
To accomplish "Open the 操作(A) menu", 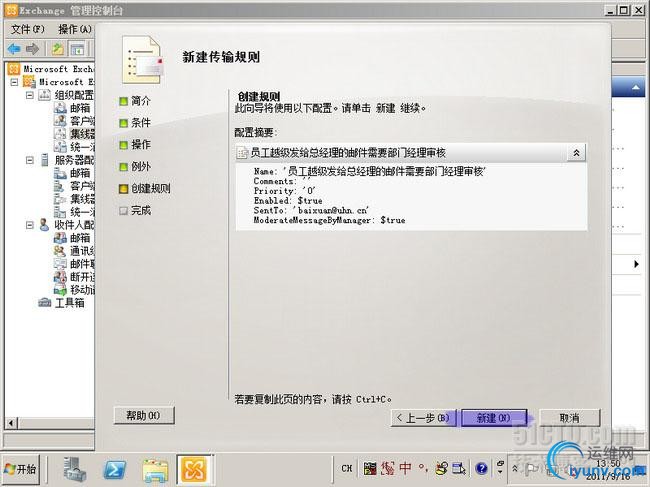I will 74,29.
